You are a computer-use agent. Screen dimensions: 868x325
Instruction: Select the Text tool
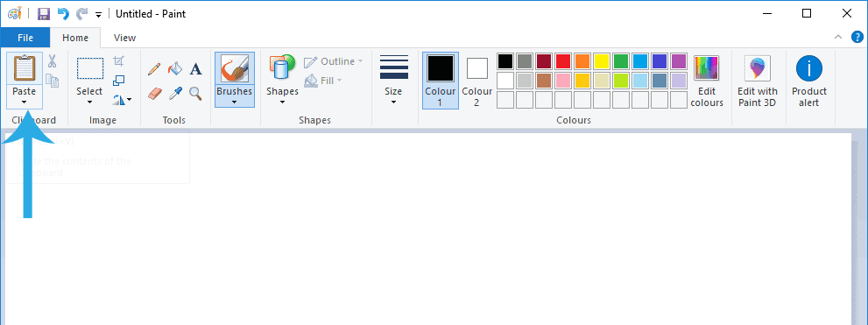[195, 69]
